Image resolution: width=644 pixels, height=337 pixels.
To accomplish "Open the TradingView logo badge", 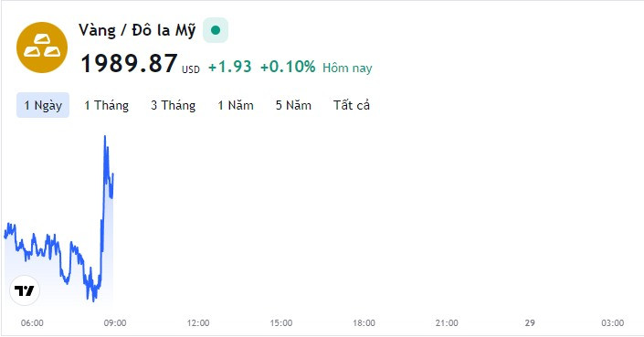I will 25,290.
